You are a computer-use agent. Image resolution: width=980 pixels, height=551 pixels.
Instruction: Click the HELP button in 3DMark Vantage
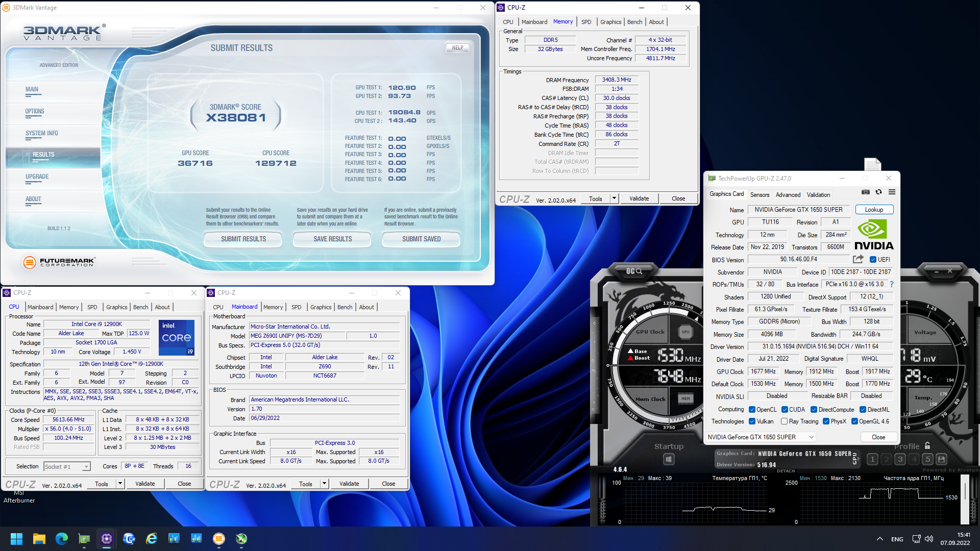click(457, 47)
